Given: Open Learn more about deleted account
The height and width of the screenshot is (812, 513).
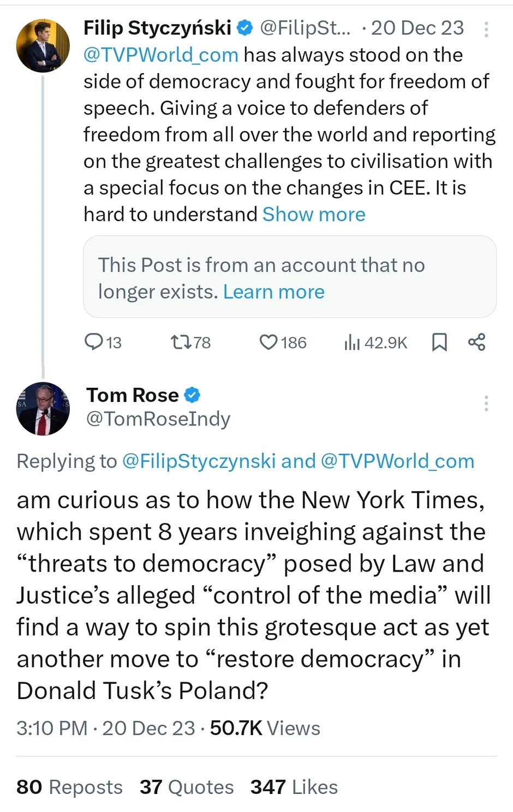Looking at the screenshot, I should [273, 292].
